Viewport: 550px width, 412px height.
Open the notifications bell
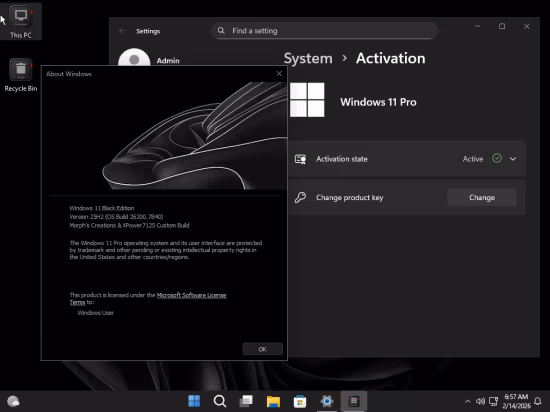coord(537,401)
